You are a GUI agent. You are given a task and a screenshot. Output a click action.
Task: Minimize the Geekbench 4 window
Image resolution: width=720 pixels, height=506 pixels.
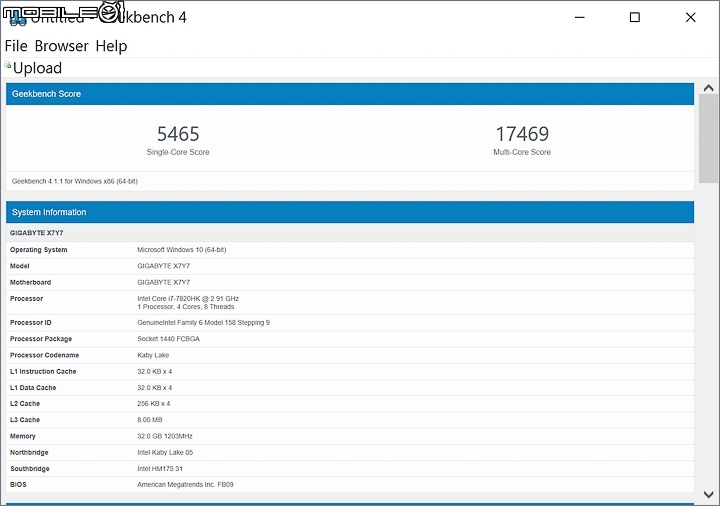pos(580,17)
